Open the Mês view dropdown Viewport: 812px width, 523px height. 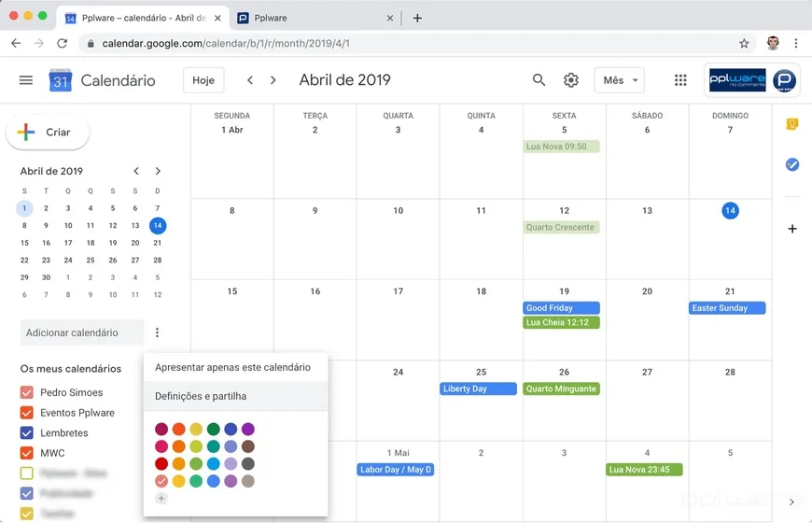pos(620,80)
